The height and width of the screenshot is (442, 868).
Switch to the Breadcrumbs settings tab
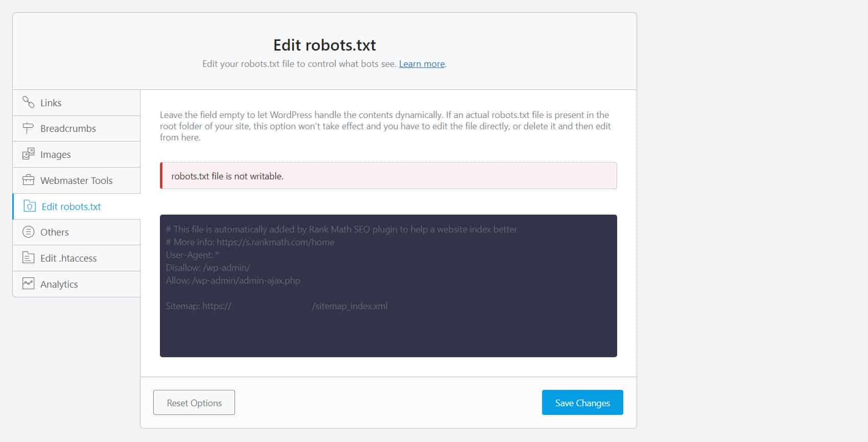click(67, 128)
